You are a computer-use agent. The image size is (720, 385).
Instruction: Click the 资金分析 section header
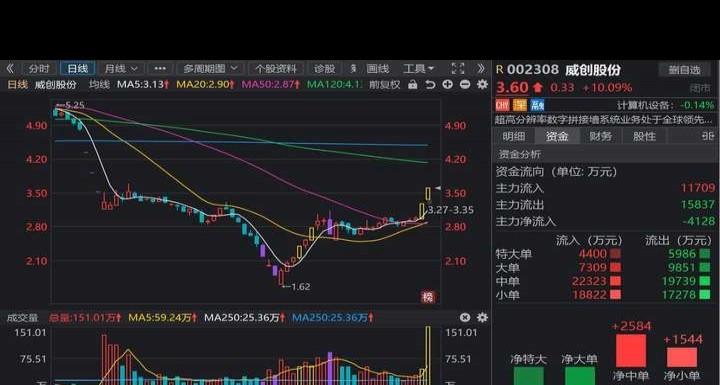coord(520,154)
